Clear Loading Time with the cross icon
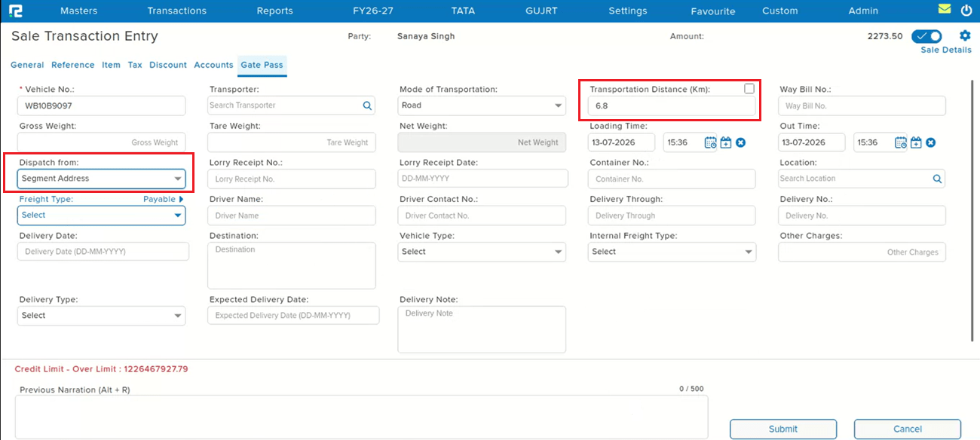This screenshot has height=440, width=980. point(740,142)
